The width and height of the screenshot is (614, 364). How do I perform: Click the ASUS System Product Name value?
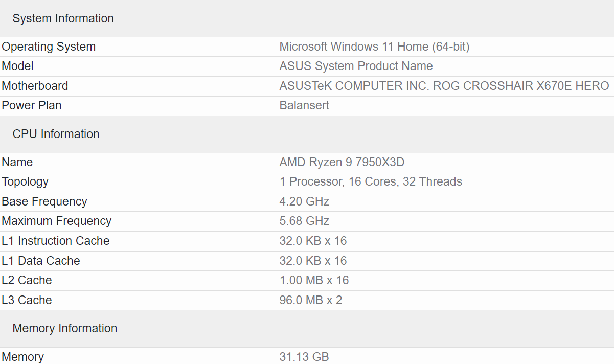point(356,66)
